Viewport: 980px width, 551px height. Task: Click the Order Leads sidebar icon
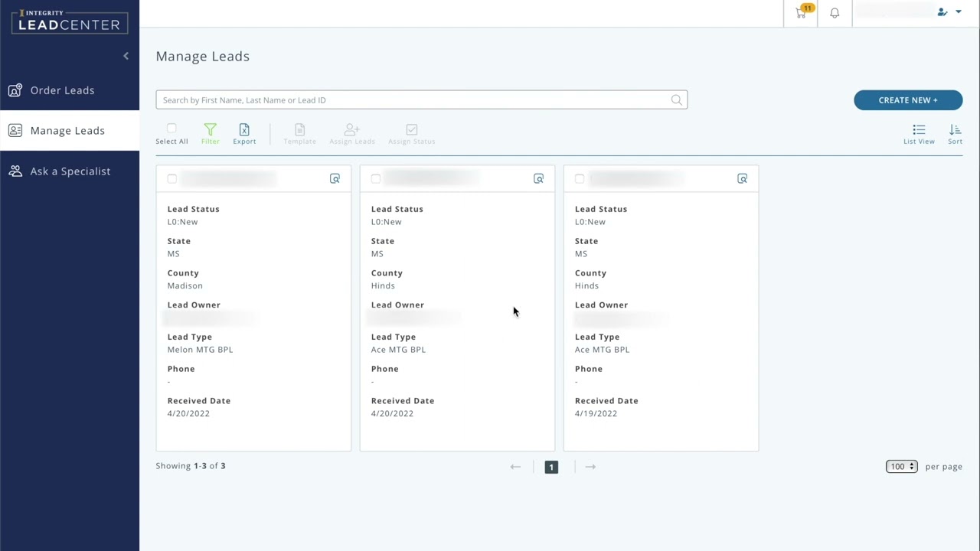(15, 90)
